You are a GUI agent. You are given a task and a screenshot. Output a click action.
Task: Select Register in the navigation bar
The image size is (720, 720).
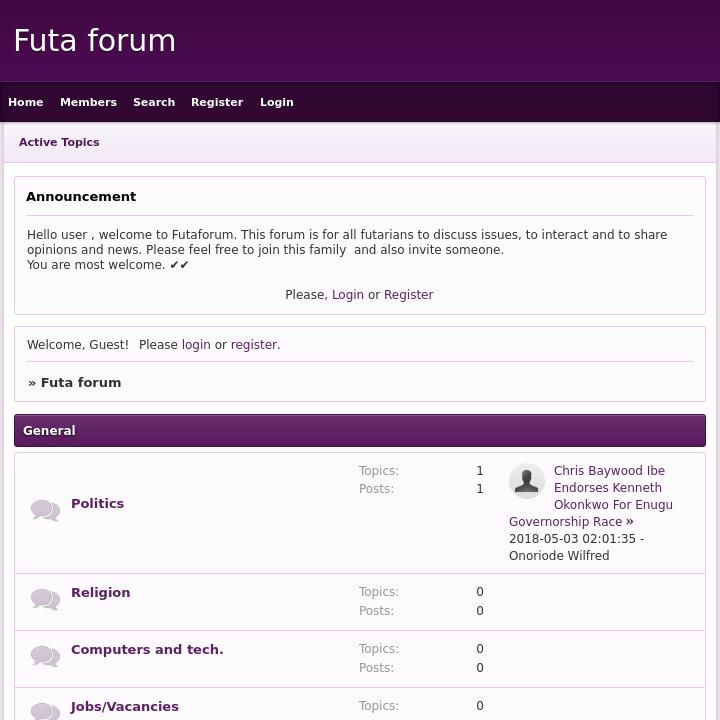(x=217, y=102)
